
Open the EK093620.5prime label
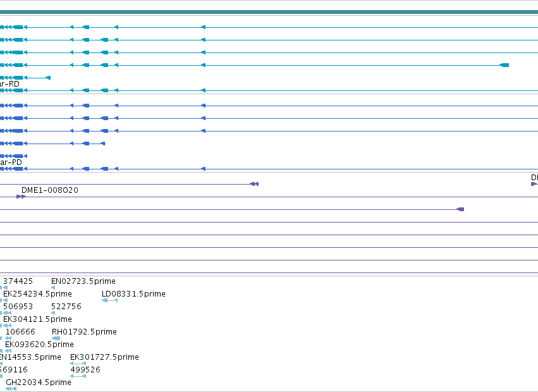point(39,345)
